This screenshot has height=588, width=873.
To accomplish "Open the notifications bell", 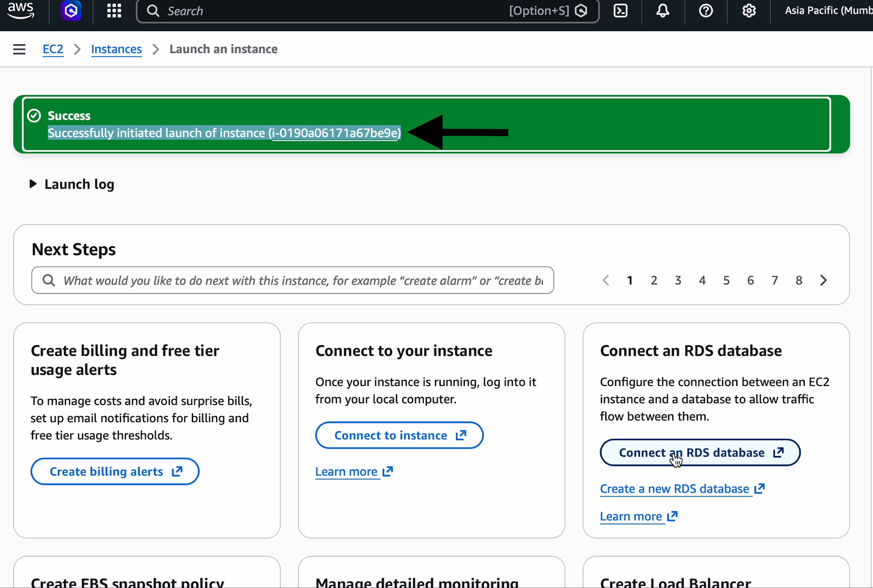I will pyautogui.click(x=663, y=11).
